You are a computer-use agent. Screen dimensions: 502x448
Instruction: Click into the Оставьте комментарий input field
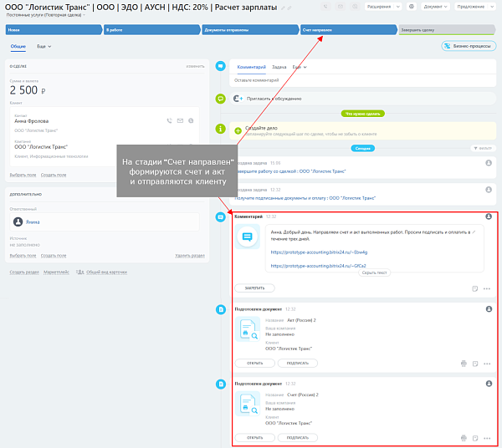(363, 80)
